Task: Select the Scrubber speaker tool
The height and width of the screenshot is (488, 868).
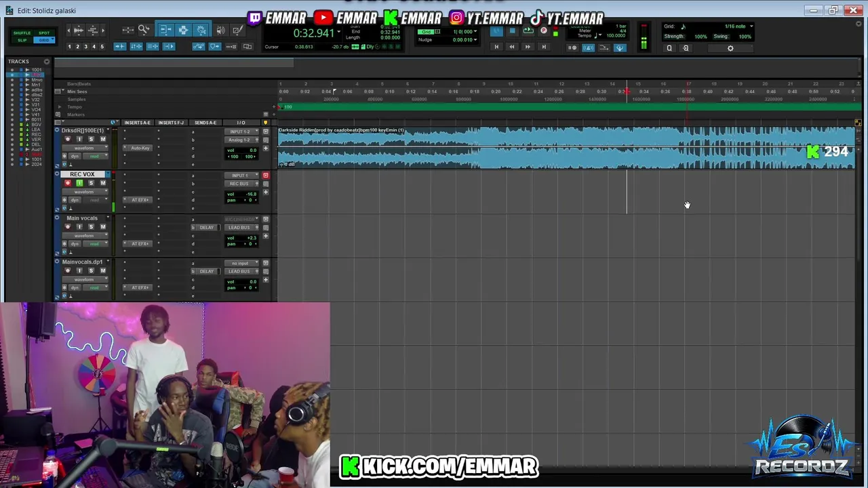Action: coord(220,30)
